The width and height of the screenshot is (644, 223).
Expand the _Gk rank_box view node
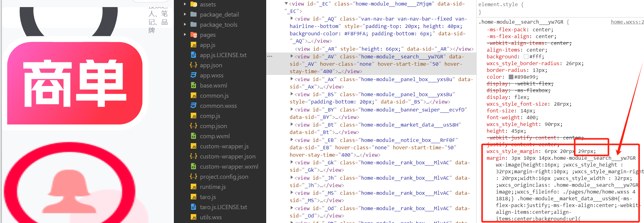(292, 162)
